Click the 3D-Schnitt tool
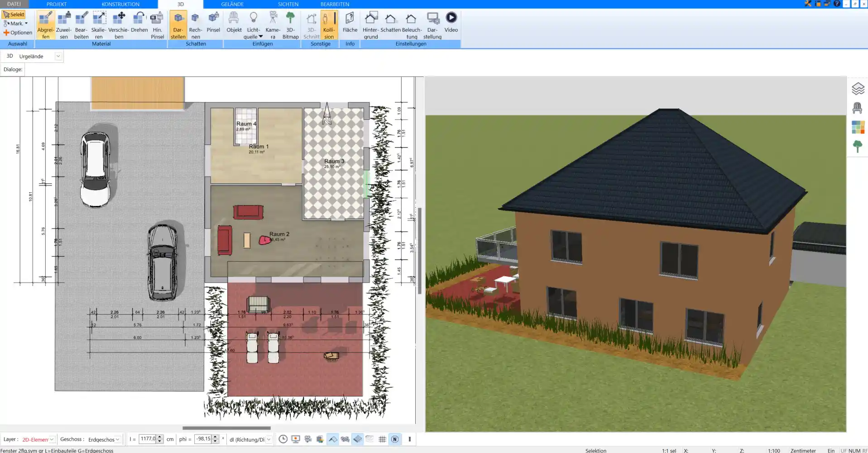 click(x=311, y=25)
